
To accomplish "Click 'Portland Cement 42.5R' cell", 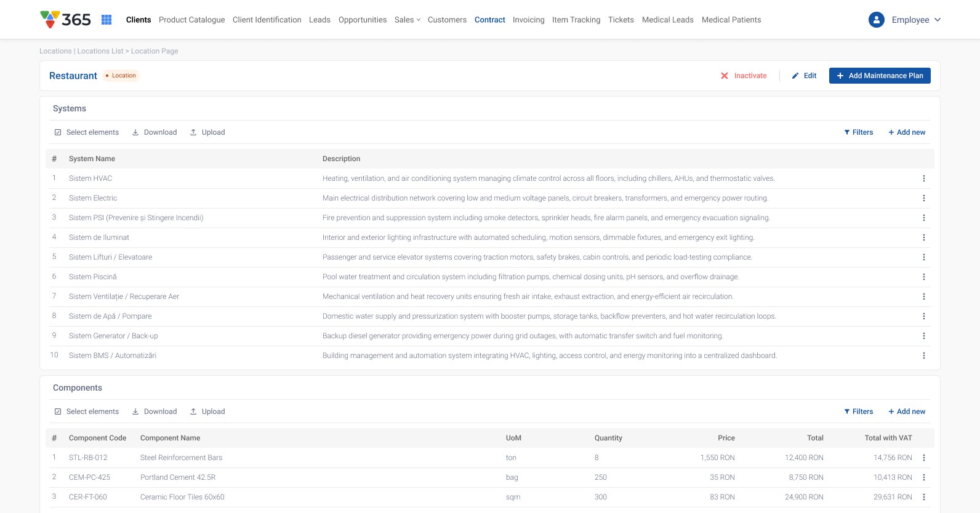I will 178,477.
